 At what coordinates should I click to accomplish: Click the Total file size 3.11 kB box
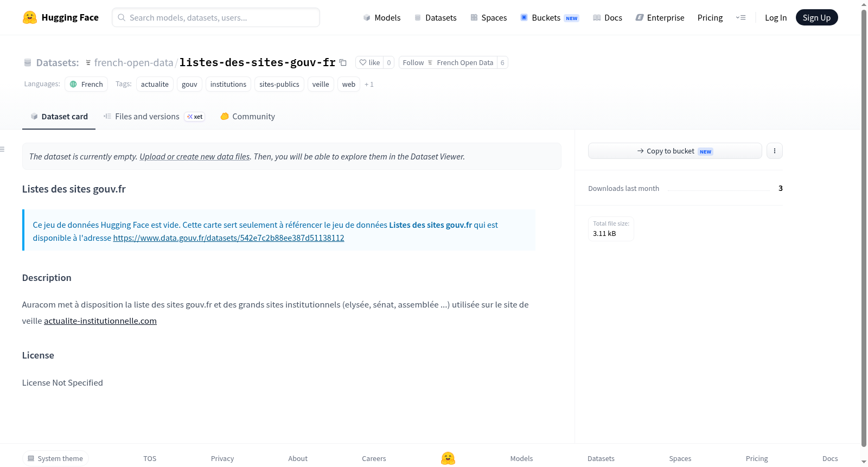611,228
